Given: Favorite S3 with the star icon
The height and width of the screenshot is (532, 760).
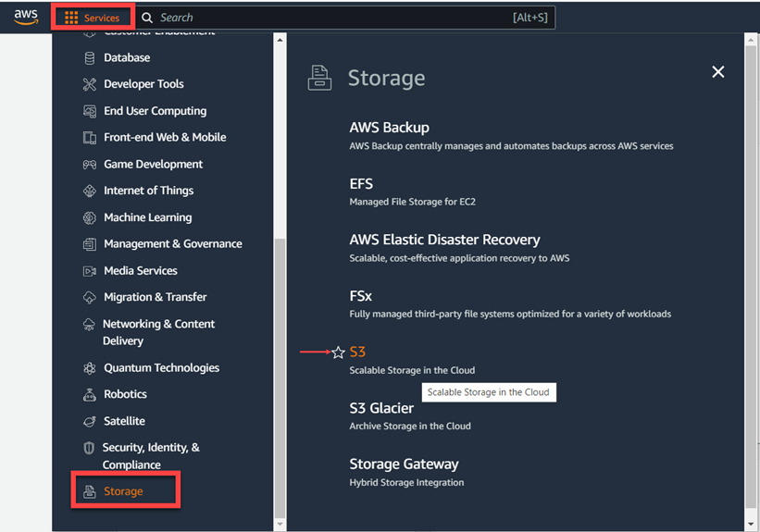Looking at the screenshot, I should click(338, 353).
